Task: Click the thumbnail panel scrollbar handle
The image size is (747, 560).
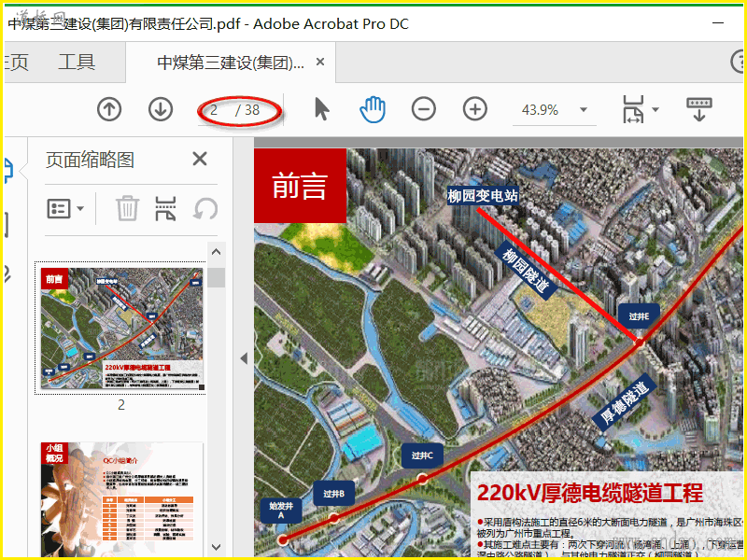Action: (x=217, y=277)
